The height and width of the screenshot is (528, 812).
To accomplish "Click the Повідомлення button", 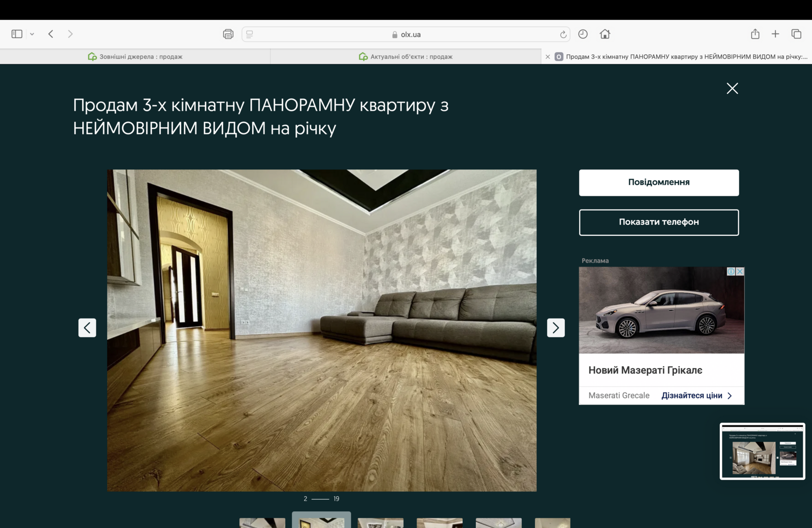I will pos(658,183).
